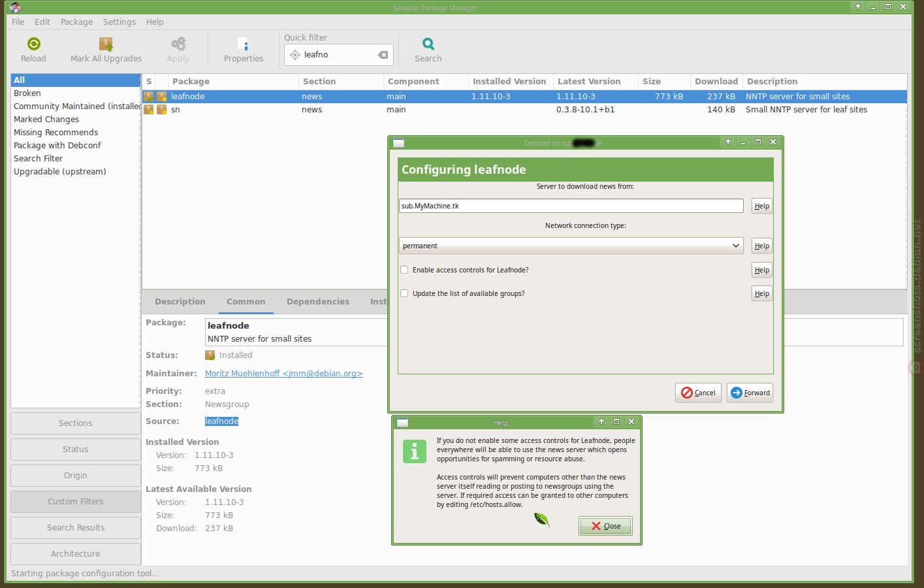This screenshot has height=588, width=924.
Task: Click the selected leafnode source text
Action: click(222, 421)
